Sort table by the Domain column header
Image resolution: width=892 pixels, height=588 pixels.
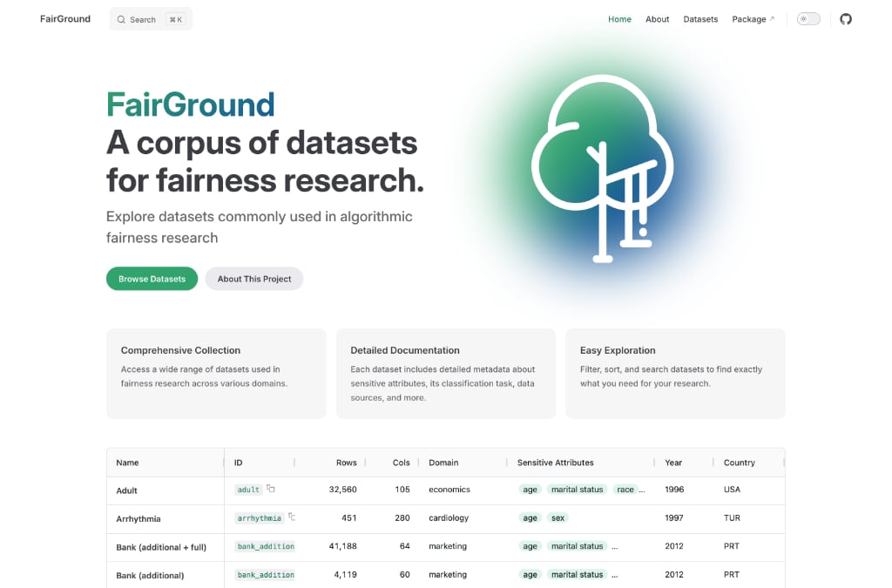[443, 463]
